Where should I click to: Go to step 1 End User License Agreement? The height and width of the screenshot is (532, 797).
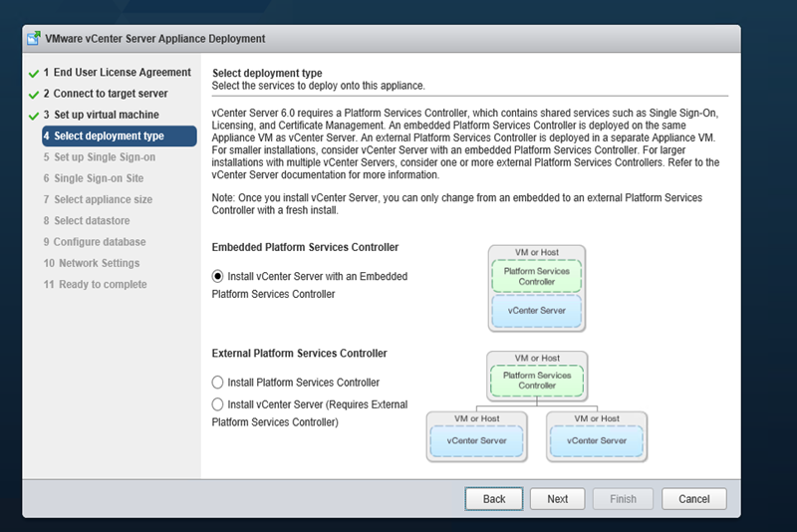(117, 72)
